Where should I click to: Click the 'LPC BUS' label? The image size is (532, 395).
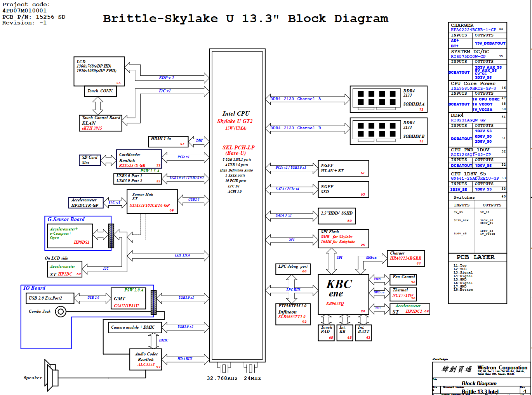[x=293, y=290]
